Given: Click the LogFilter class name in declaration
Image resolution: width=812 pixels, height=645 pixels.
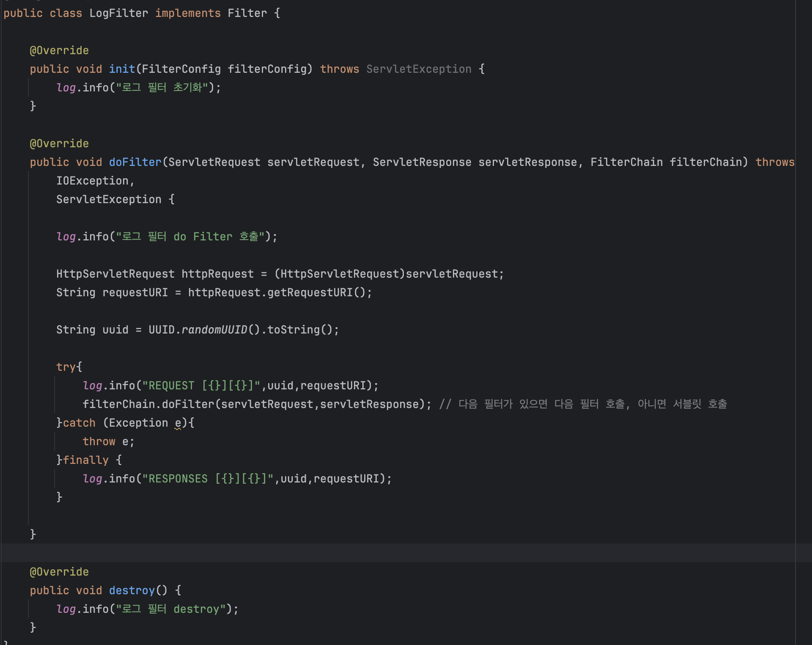Looking at the screenshot, I should [118, 13].
